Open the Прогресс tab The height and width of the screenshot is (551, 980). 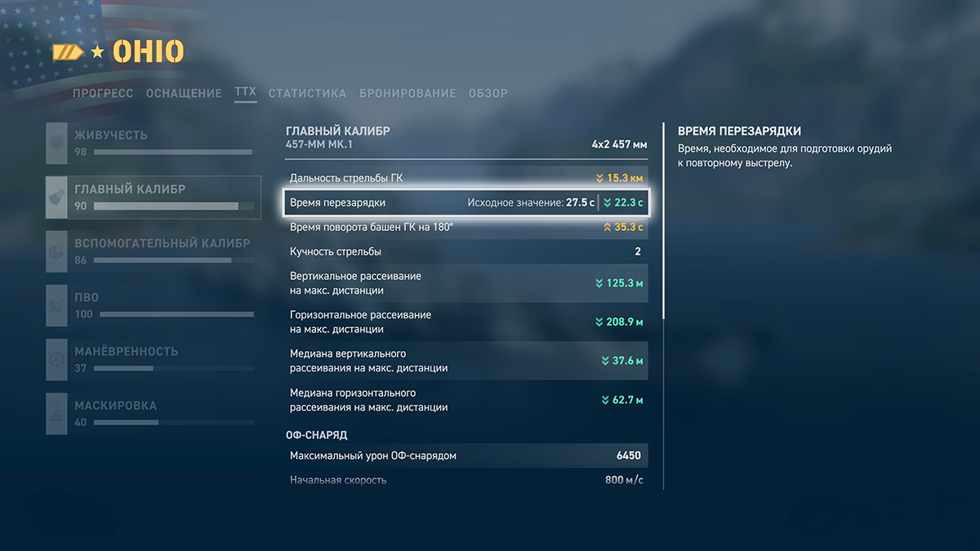click(103, 94)
